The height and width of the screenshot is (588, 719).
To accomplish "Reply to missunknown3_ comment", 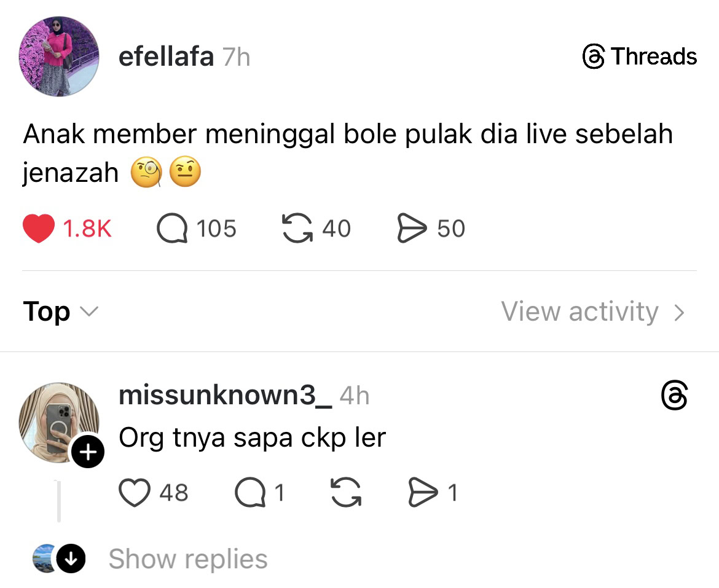I will pyautogui.click(x=249, y=493).
